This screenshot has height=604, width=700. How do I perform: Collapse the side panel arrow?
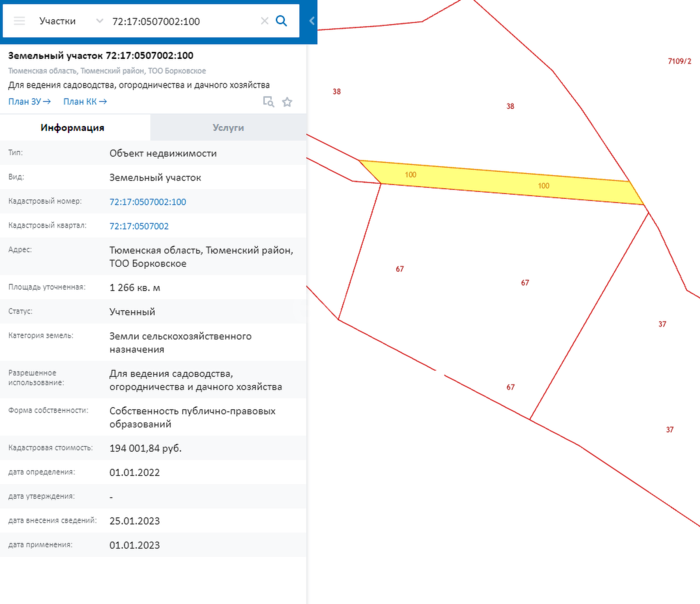[x=312, y=21]
